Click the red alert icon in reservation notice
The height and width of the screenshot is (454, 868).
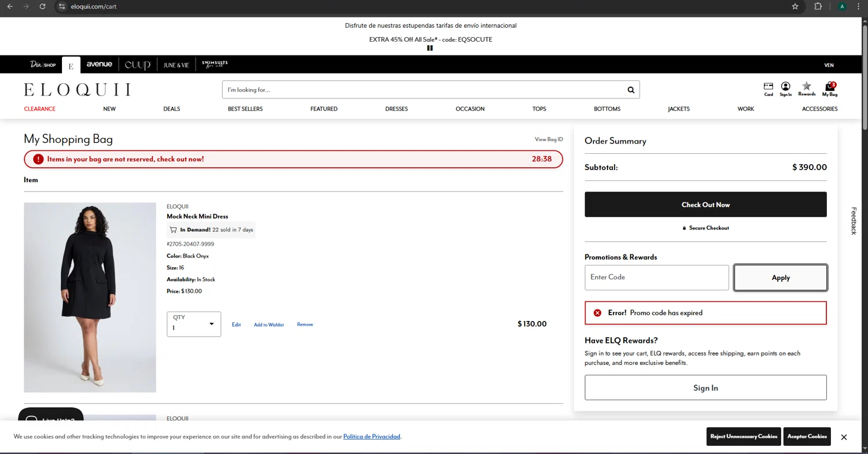tap(38, 159)
